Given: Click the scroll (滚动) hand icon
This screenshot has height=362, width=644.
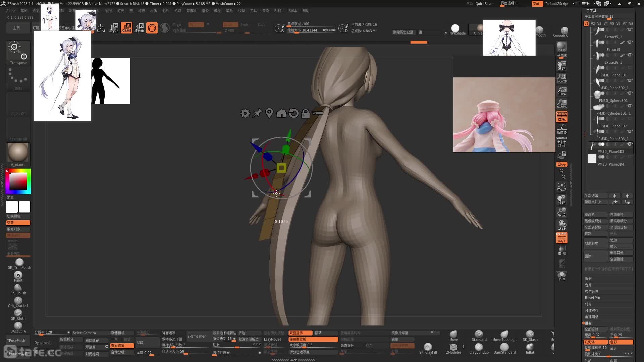Looking at the screenshot, I should tap(561, 65).
